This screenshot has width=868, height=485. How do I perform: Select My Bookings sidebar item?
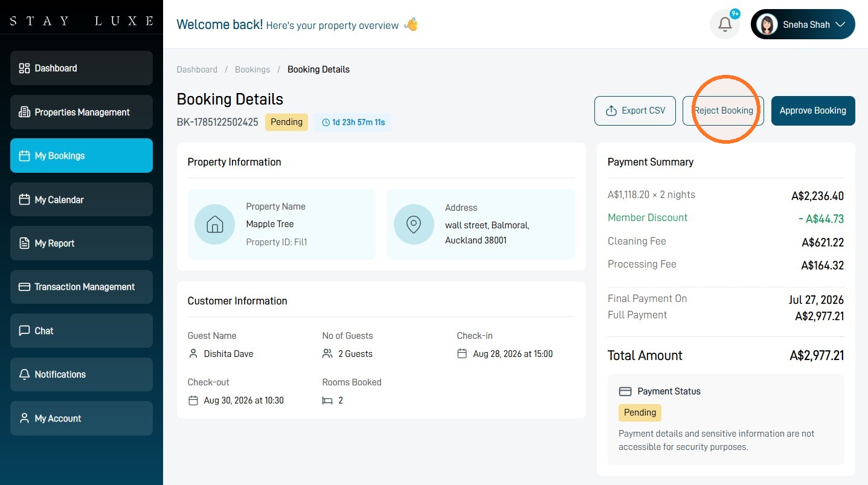(82, 156)
